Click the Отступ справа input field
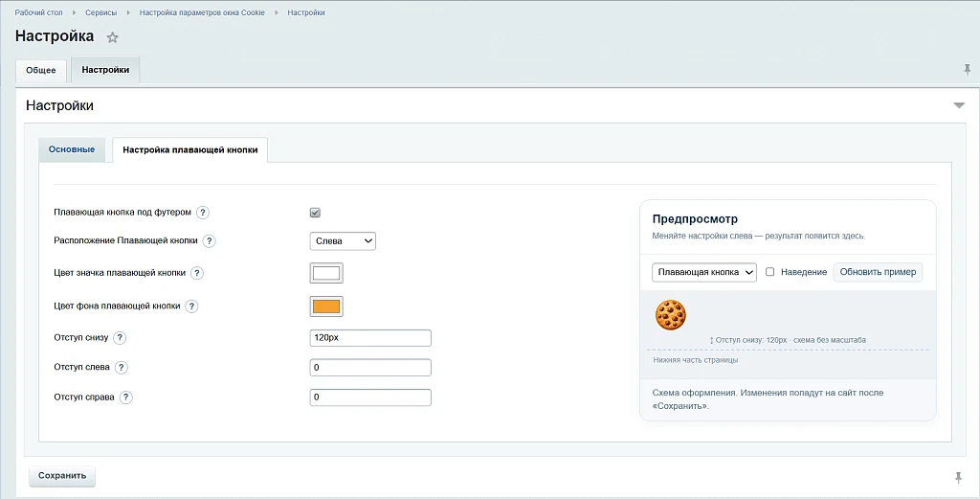The width and height of the screenshot is (980, 499). click(x=370, y=397)
